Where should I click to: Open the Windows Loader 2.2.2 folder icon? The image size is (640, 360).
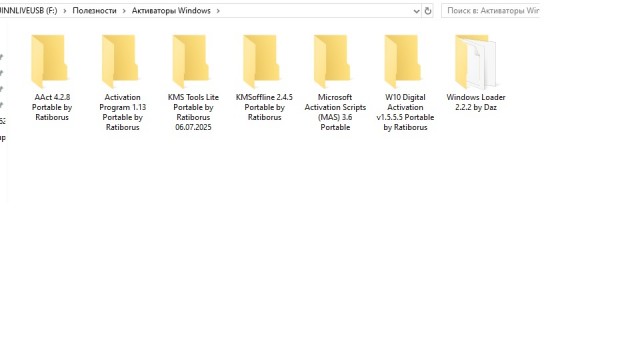pyautogui.click(x=476, y=62)
